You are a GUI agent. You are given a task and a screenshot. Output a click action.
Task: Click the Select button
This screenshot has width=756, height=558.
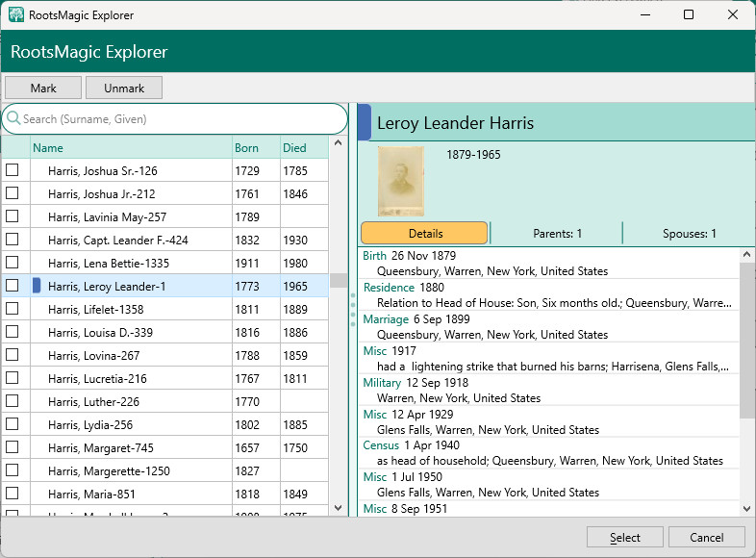(x=624, y=538)
